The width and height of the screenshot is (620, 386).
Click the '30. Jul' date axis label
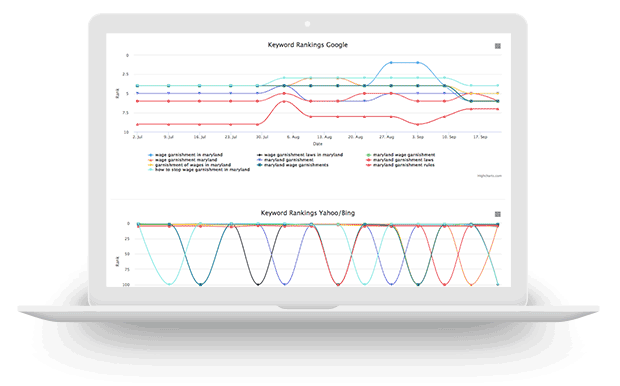click(x=262, y=137)
